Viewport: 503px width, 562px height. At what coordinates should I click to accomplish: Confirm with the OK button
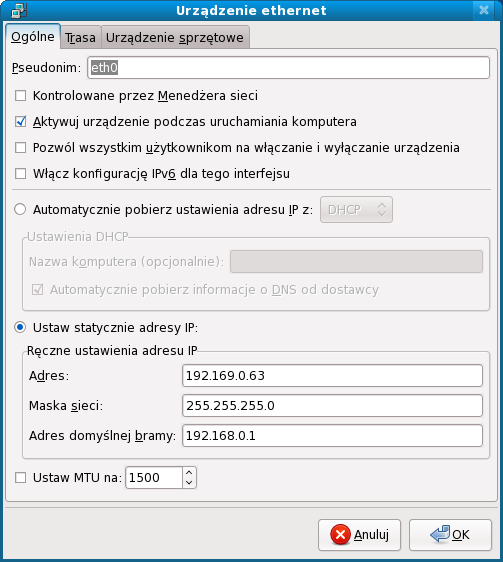pyautogui.click(x=450, y=535)
